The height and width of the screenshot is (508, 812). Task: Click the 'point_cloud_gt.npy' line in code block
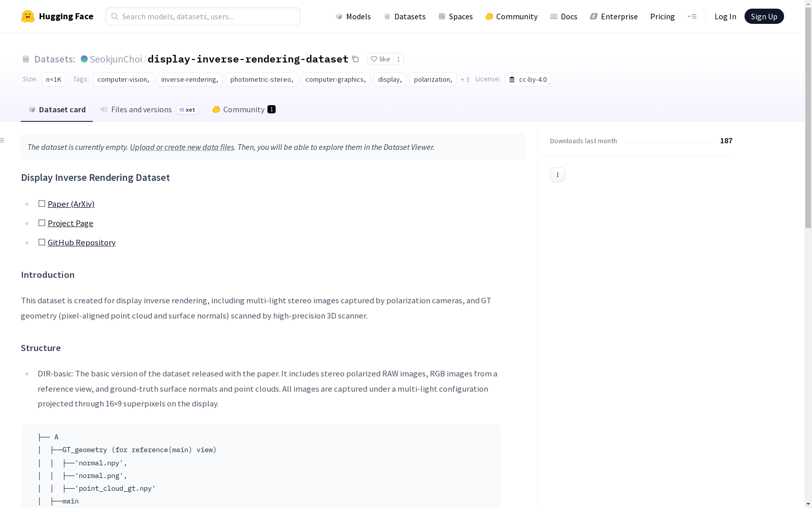[x=115, y=488]
